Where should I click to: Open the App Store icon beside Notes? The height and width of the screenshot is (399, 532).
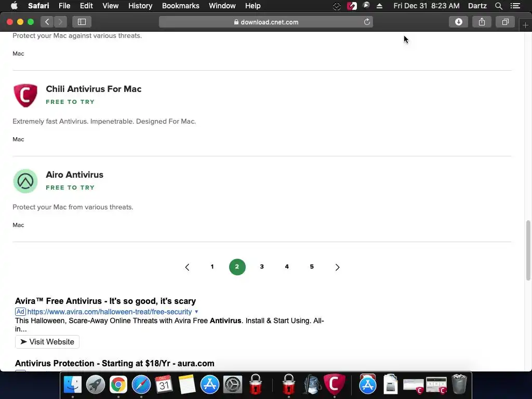(210, 385)
